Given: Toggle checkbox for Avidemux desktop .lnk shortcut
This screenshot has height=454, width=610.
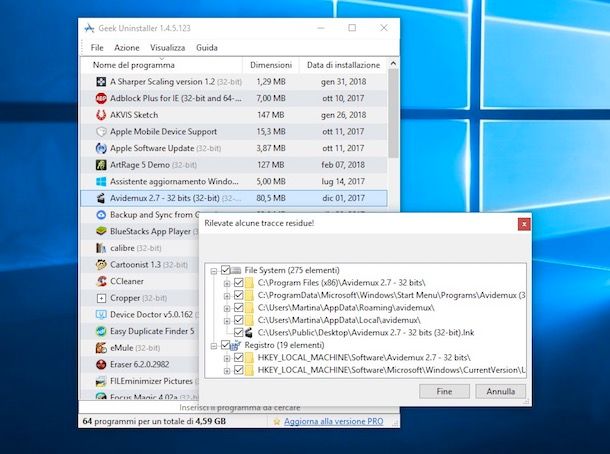Looking at the screenshot, I should pos(237,333).
